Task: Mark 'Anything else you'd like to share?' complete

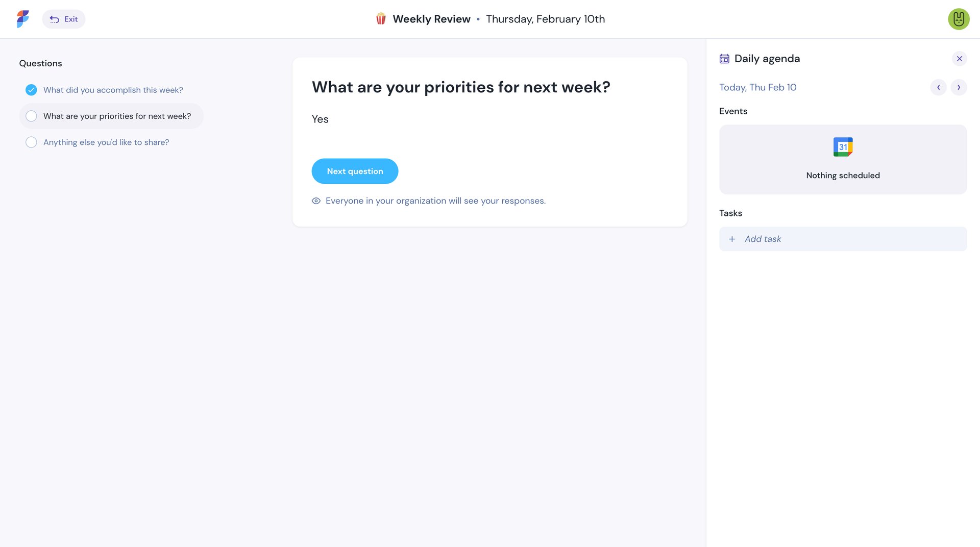Action: click(x=31, y=142)
